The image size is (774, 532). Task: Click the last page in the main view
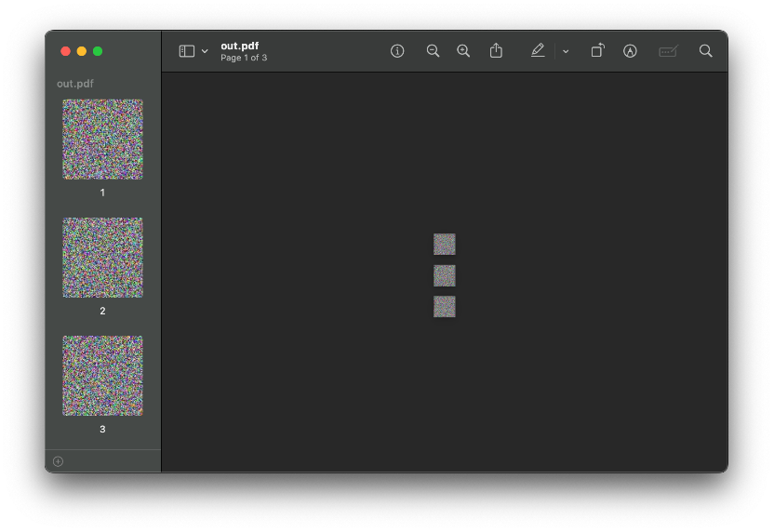(x=445, y=306)
